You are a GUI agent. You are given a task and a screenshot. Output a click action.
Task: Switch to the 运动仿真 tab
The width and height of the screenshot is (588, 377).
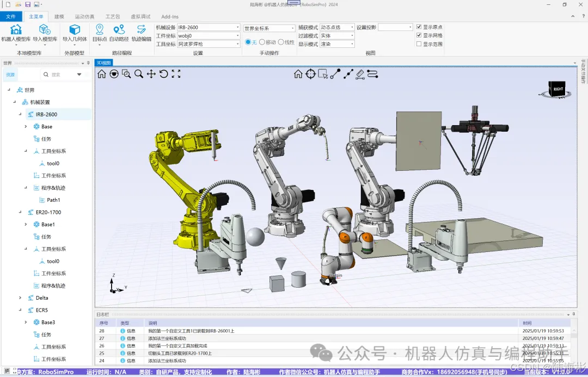click(x=85, y=16)
